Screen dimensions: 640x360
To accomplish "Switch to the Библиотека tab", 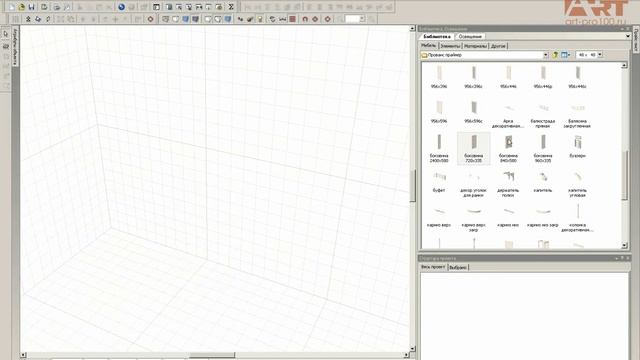I will (x=437, y=36).
